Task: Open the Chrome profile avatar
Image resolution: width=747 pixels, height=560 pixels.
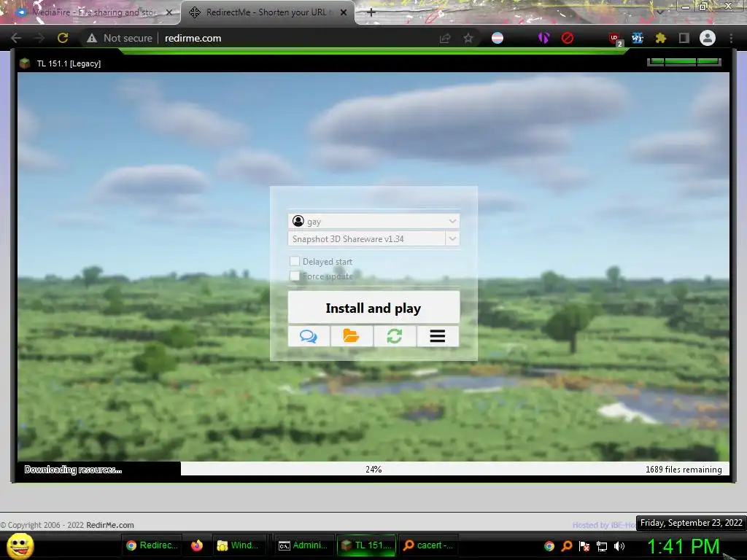Action: tap(708, 38)
